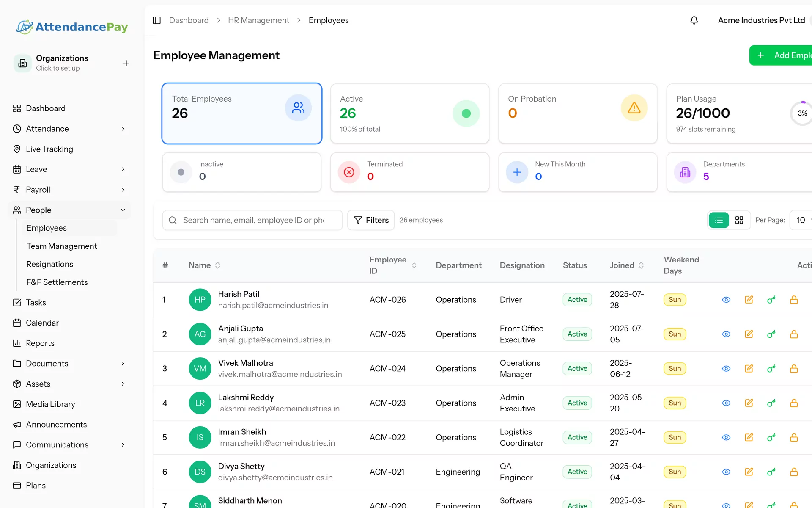Click the lock icon for Imran Sheikh
The width and height of the screenshot is (812, 508).
(x=794, y=437)
